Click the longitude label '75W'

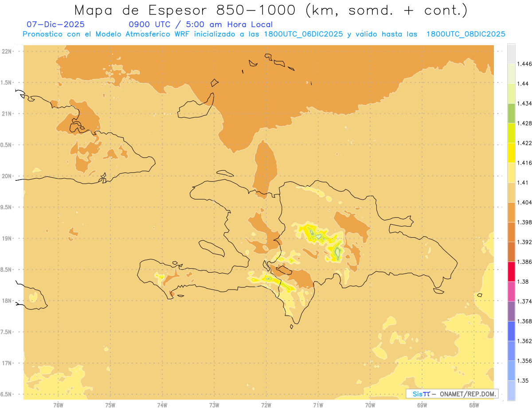click(110, 405)
